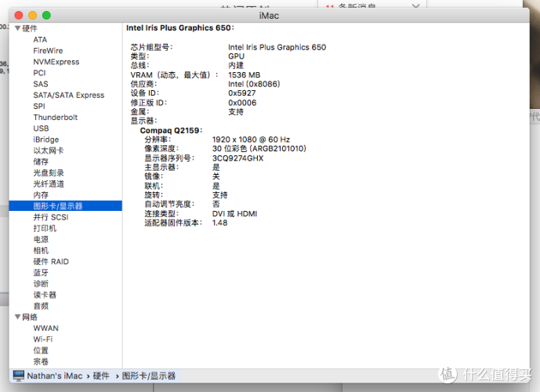The width and height of the screenshot is (540, 392).
Task: Open 光盘刻录 entry
Action: pyautogui.click(x=49, y=172)
